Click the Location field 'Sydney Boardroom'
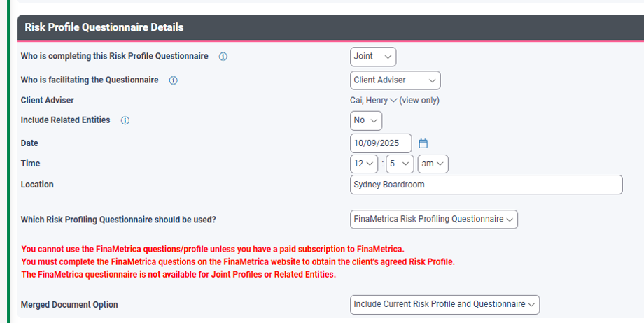 click(486, 185)
